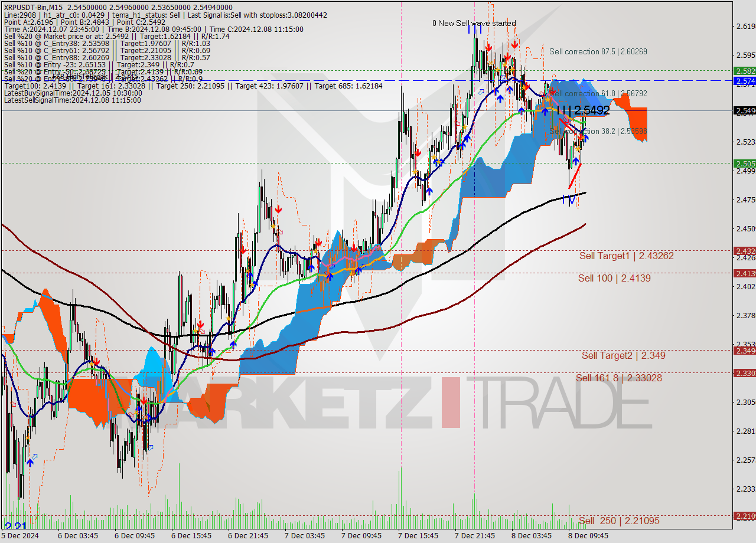Click the '0 New Sell wave started' label
The width and height of the screenshot is (756, 543).
[474, 23]
